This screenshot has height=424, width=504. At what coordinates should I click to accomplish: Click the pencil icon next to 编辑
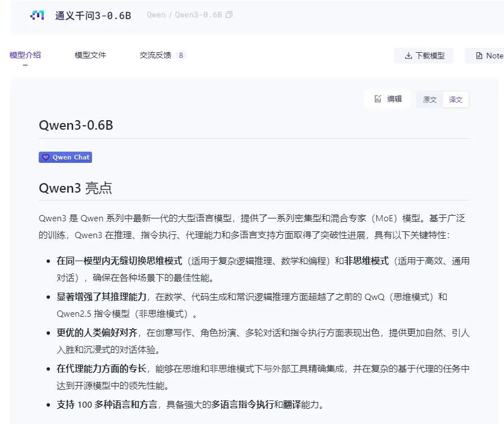pos(378,99)
